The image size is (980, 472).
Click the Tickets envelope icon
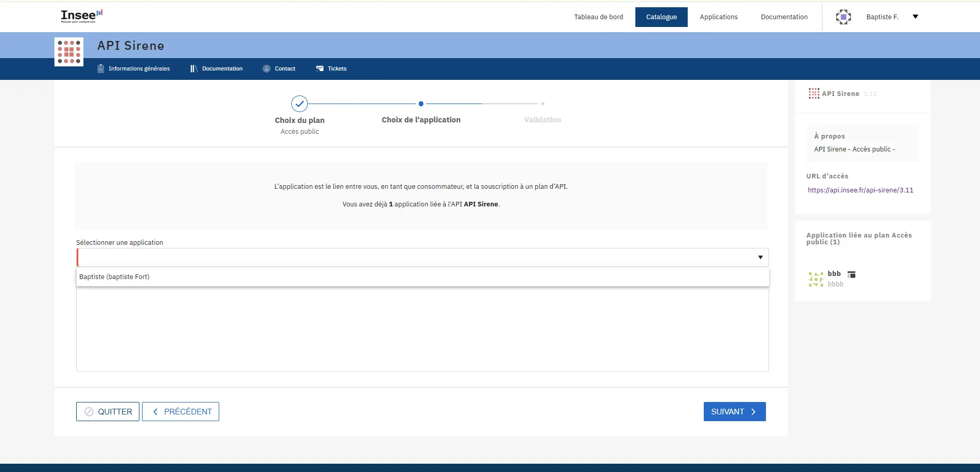[320, 68]
